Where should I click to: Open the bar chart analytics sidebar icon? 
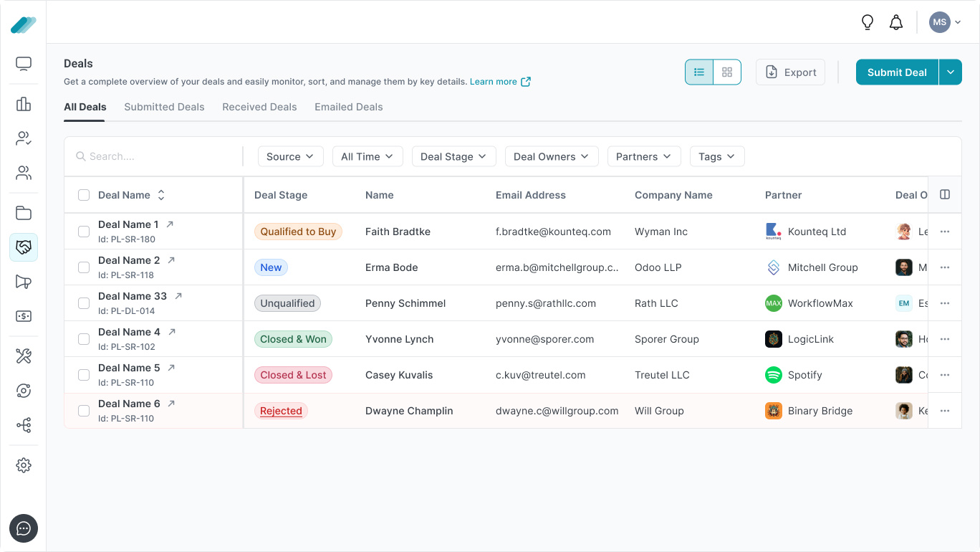tap(24, 104)
